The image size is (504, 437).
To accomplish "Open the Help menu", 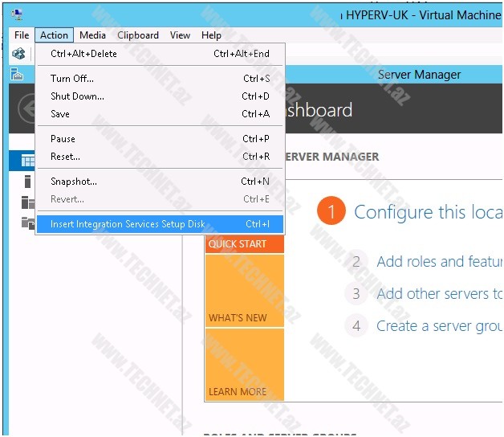I will [211, 35].
